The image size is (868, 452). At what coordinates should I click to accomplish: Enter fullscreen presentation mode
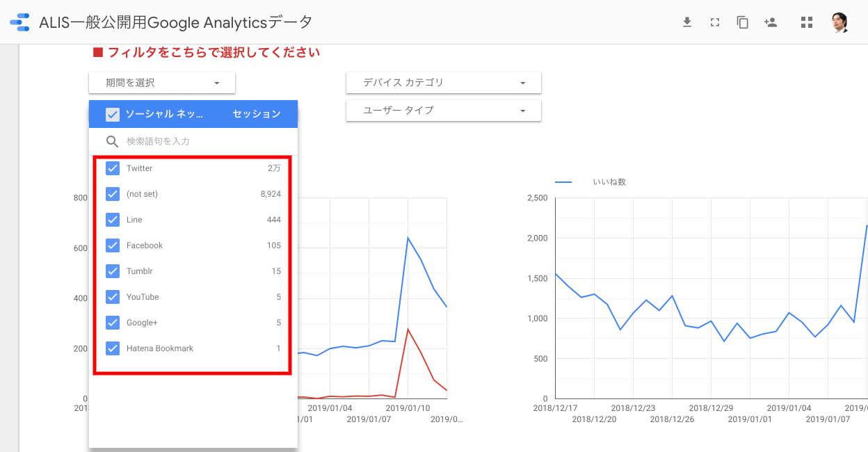pos(714,22)
